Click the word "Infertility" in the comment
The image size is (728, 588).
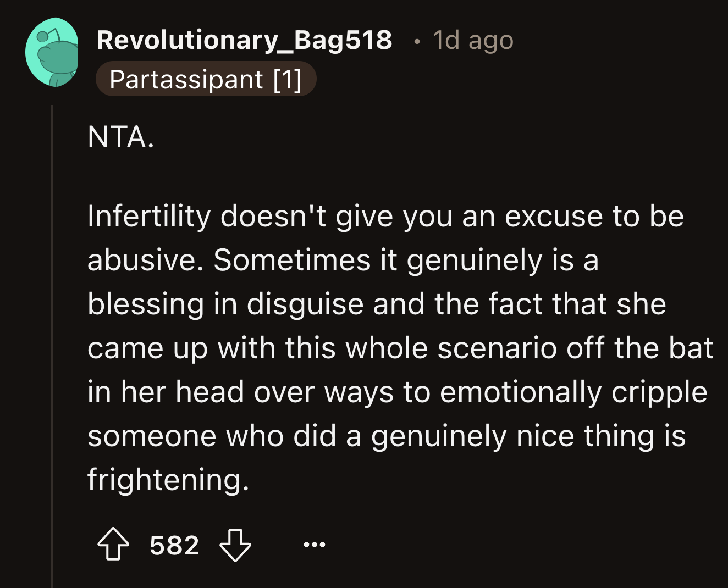point(149,216)
